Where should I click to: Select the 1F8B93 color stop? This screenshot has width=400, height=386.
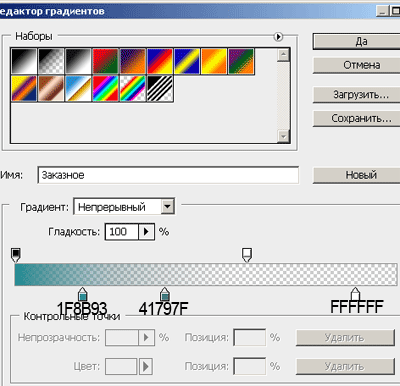(x=82, y=294)
